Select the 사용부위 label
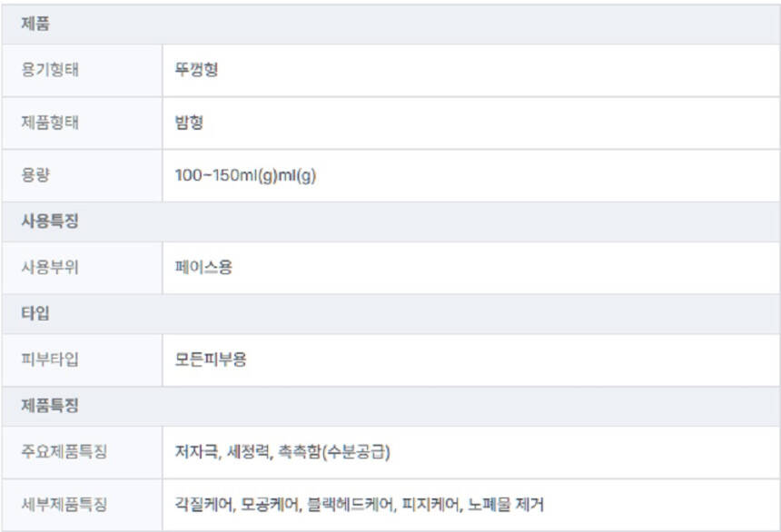The height and width of the screenshot is (532, 781). pyautogui.click(x=50, y=268)
